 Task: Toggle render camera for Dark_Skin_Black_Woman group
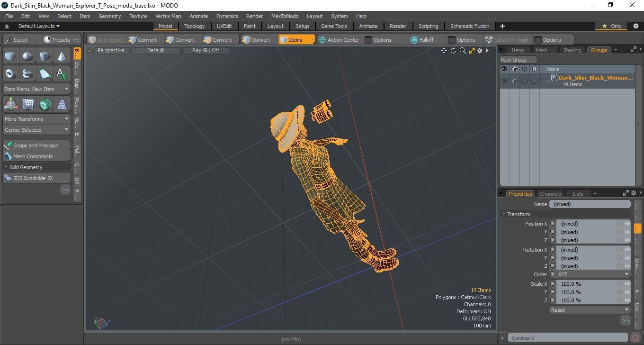[514, 81]
